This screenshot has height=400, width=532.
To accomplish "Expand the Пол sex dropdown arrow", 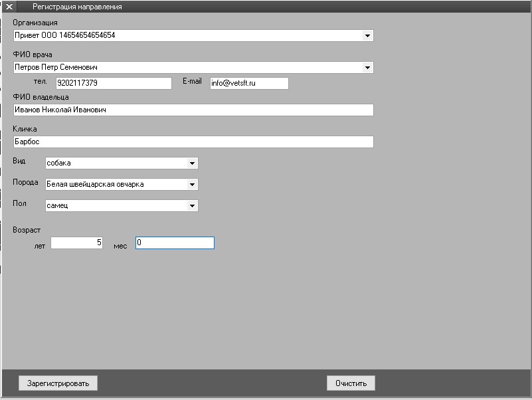I will click(192, 206).
